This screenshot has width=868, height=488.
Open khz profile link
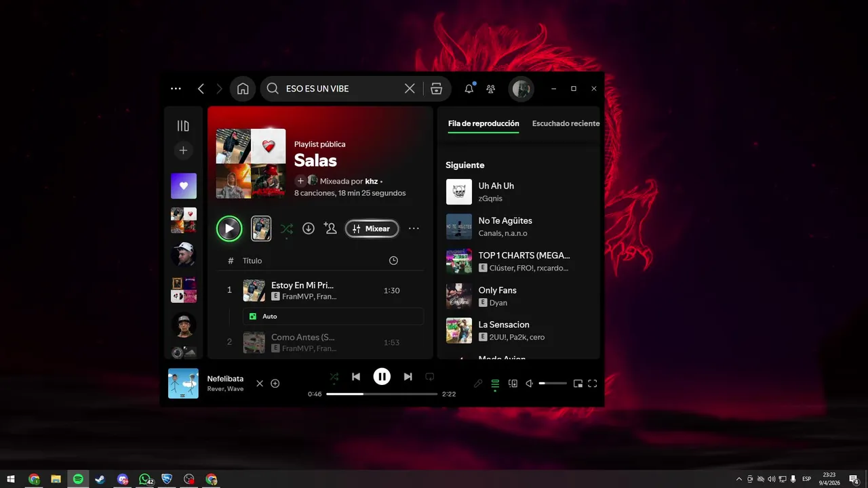(x=372, y=181)
